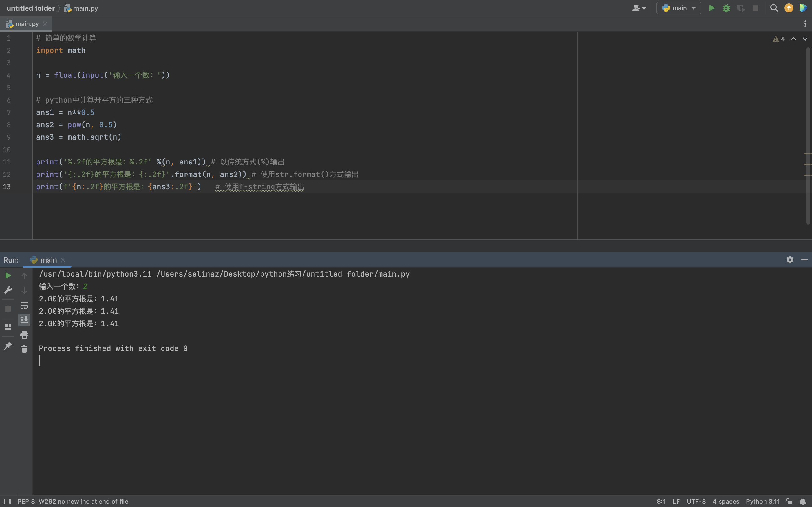Click Python 3.11 interpreter in status bar
The width and height of the screenshot is (812, 507).
click(762, 501)
